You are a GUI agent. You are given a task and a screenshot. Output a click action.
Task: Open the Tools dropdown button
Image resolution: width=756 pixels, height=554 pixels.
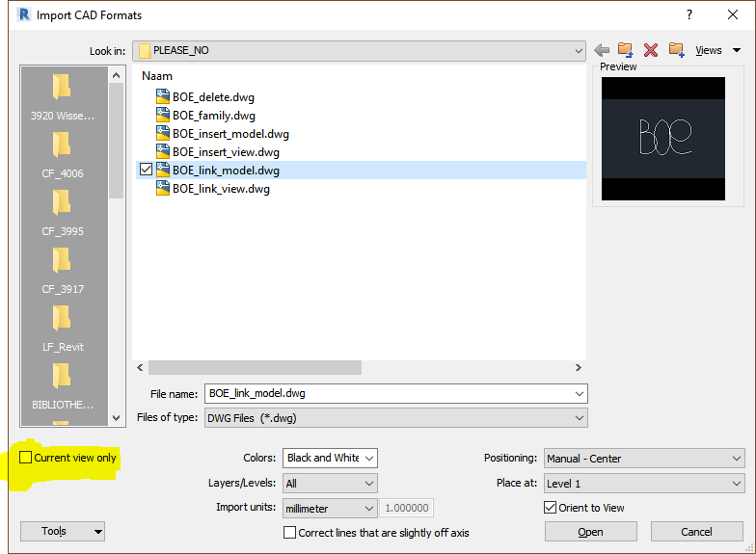(63, 531)
